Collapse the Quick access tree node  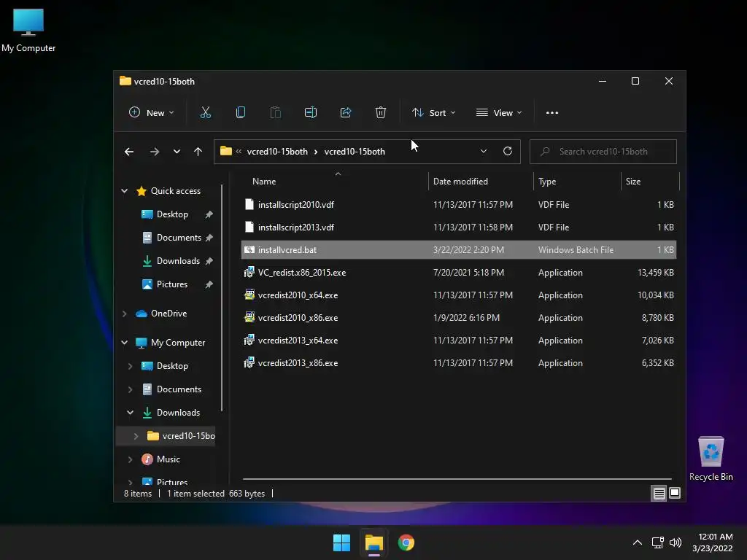point(124,190)
